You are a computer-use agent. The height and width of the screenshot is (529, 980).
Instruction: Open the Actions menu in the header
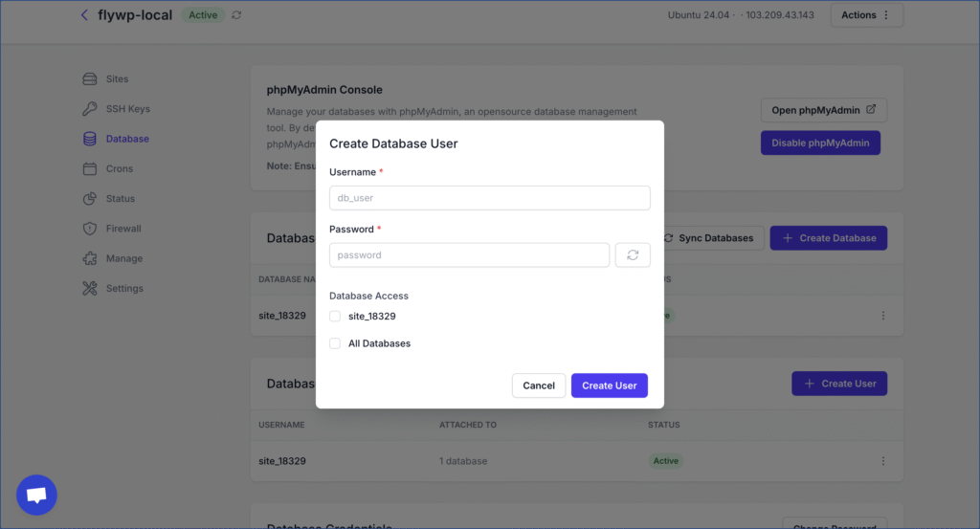(x=866, y=15)
